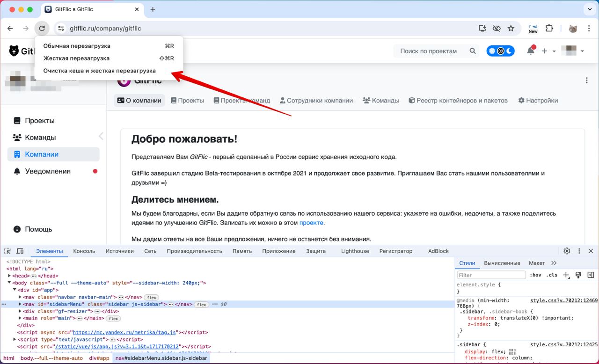The height and width of the screenshot is (364, 599).
Task: Click the flex badge beside sidebarMenu nav
Action: [202, 305]
